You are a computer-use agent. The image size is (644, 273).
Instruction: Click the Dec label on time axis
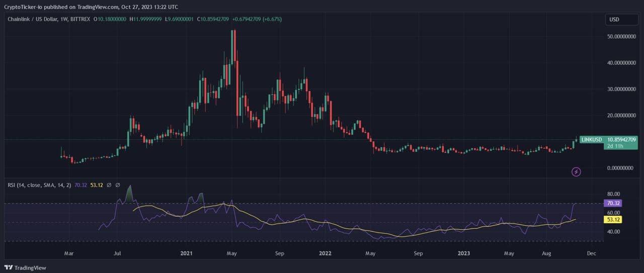click(x=591, y=253)
